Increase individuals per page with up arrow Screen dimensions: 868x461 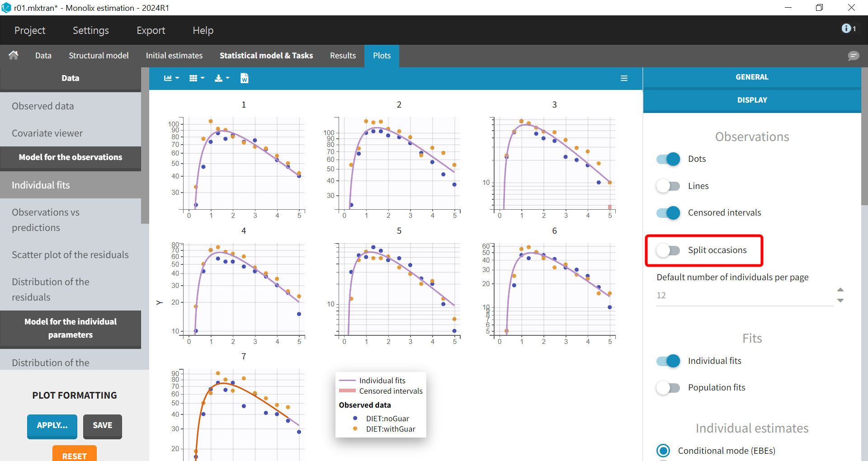click(x=840, y=290)
